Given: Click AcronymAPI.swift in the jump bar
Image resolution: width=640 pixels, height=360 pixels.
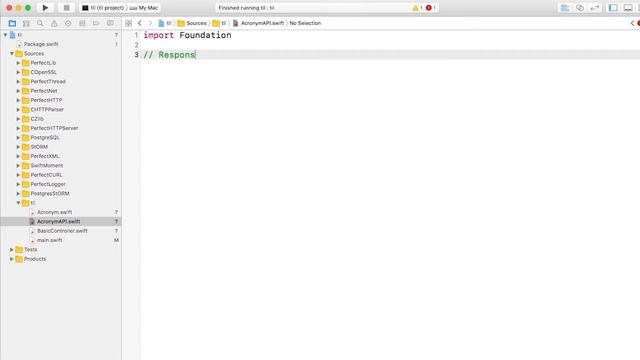Looking at the screenshot, I should [x=259, y=23].
